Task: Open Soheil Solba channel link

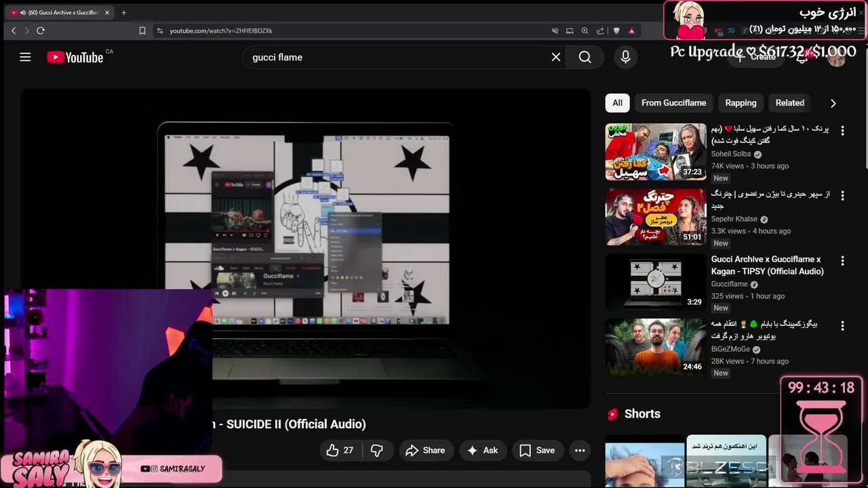Action: point(731,154)
